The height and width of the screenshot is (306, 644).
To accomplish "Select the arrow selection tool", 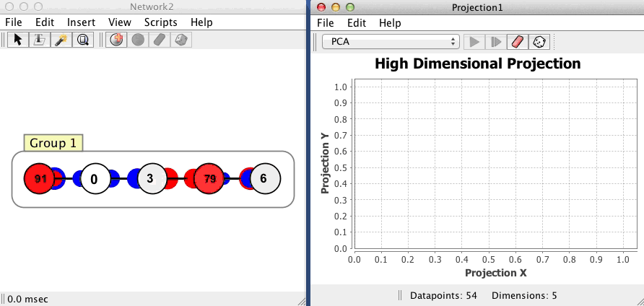I will pos(16,40).
